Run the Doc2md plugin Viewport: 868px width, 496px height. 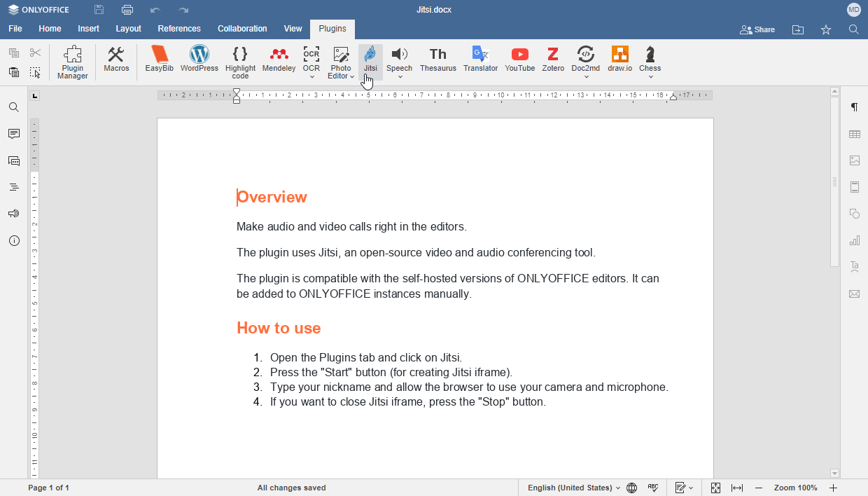pyautogui.click(x=586, y=59)
